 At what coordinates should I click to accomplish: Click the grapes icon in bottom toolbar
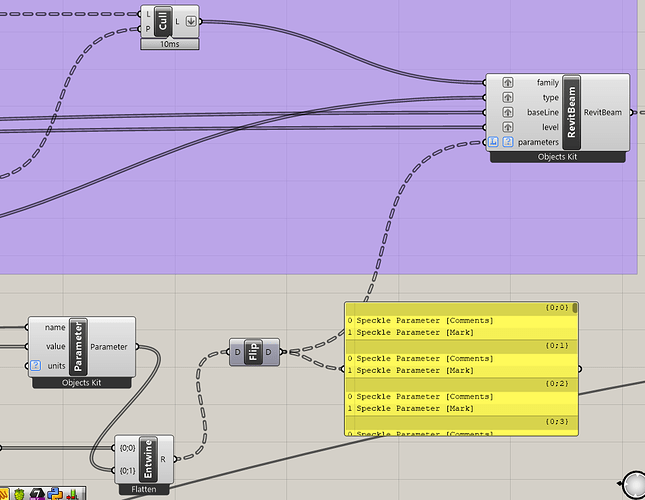[x=19, y=494]
